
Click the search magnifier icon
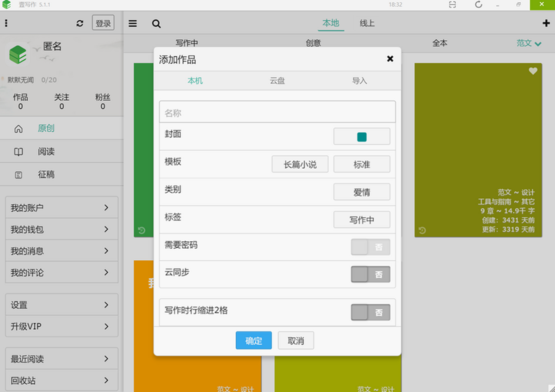(156, 24)
